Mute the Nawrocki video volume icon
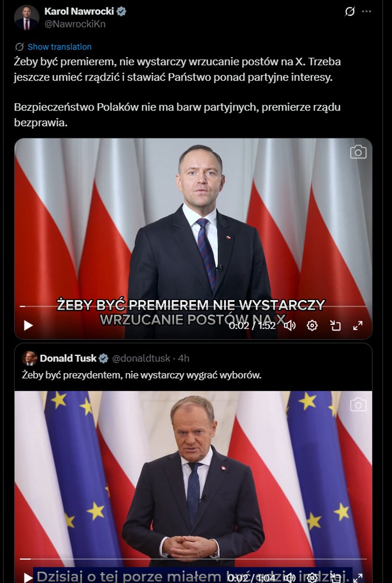392x583 pixels. click(x=290, y=325)
